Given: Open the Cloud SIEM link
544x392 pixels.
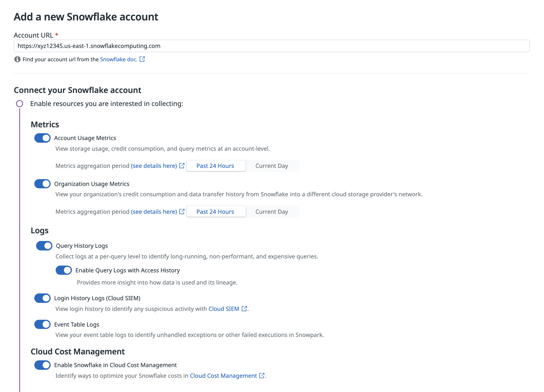Looking at the screenshot, I should pyautogui.click(x=224, y=309).
